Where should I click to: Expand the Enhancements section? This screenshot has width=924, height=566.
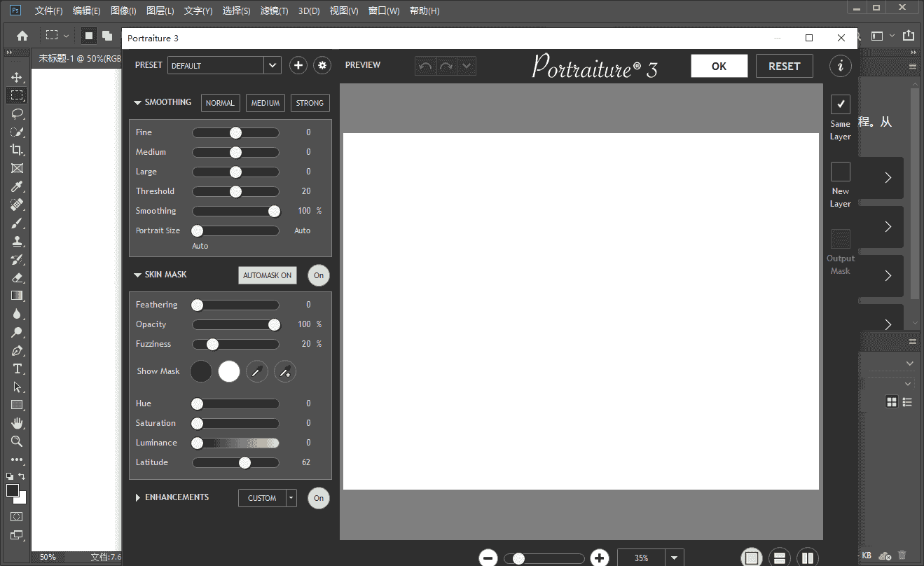tap(138, 498)
